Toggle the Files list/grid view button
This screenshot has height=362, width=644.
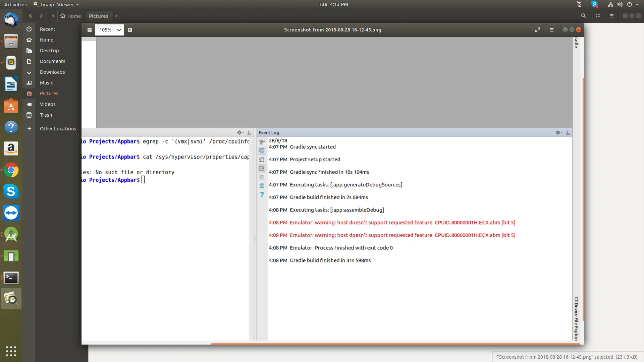click(597, 16)
